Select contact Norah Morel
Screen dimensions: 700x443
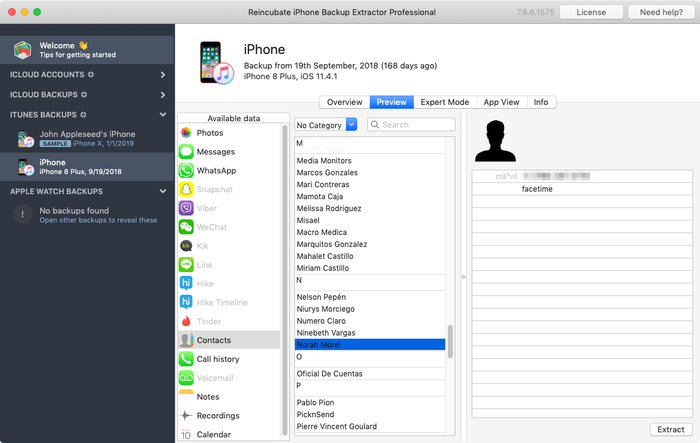[370, 345]
